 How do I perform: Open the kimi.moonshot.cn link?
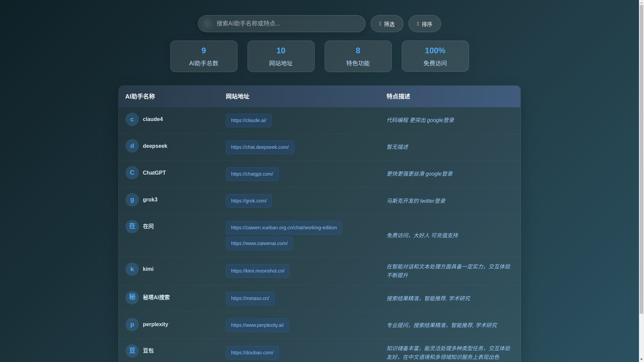(258, 271)
